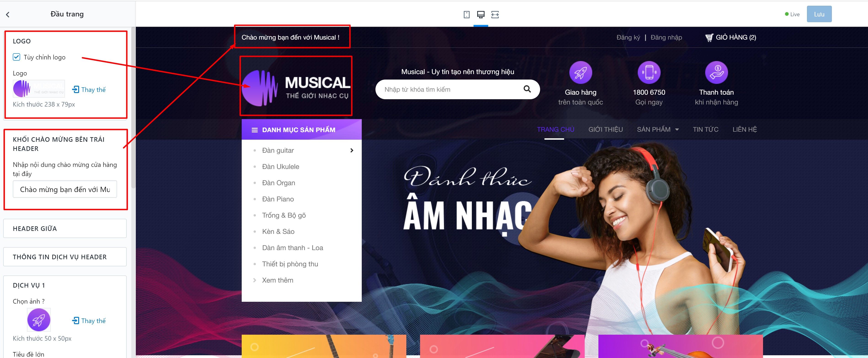
Task: Click the orange guitar promo banner
Action: 324,346
